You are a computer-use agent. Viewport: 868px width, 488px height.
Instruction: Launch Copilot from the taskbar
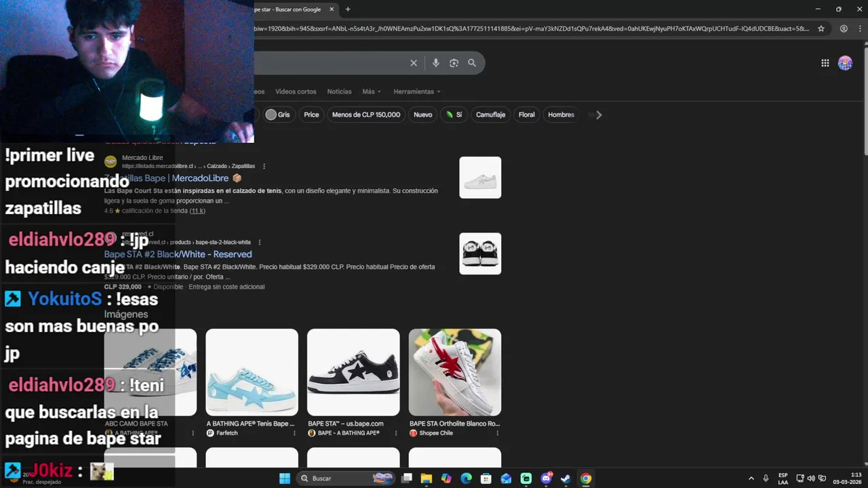(446, 479)
